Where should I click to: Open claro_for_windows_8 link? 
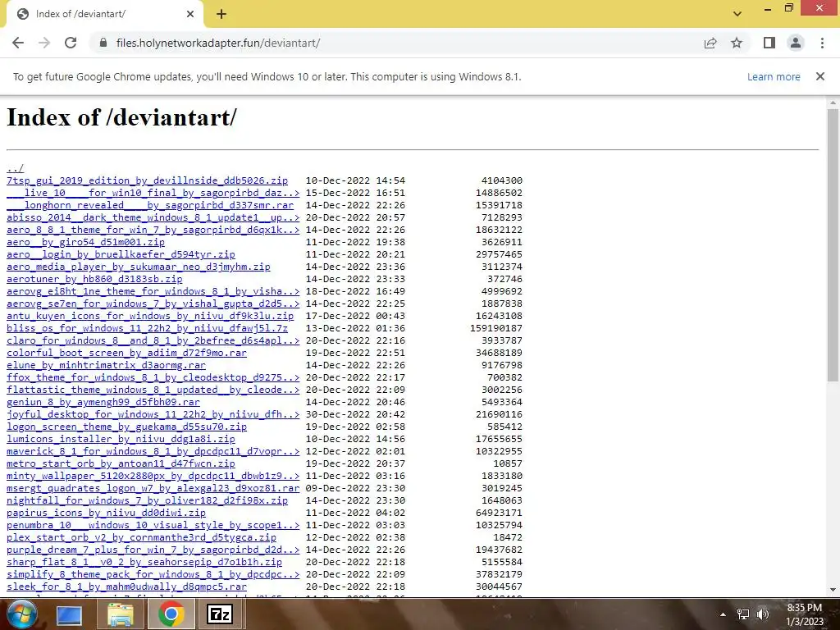153,340
